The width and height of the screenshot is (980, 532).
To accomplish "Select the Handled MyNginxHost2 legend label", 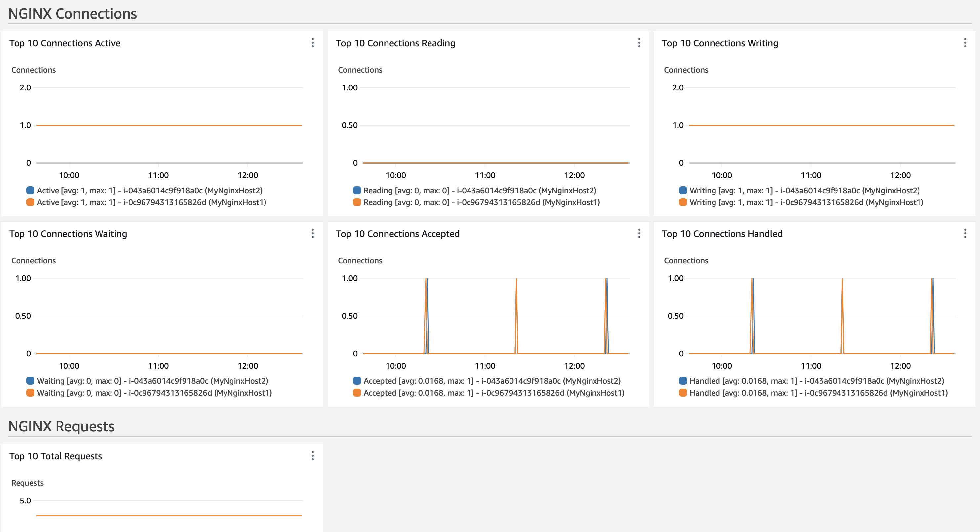I will tap(817, 381).
